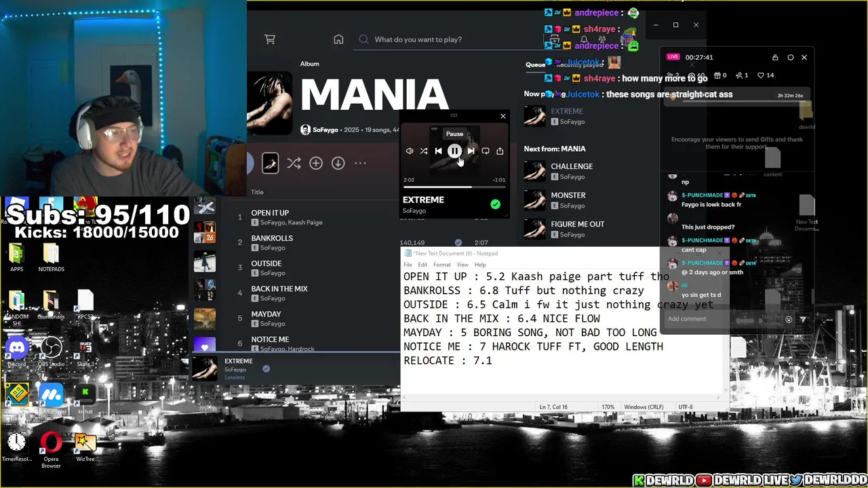The width and height of the screenshot is (868, 488).
Task: Enable shuffle for the MANIA album
Action: [x=294, y=163]
